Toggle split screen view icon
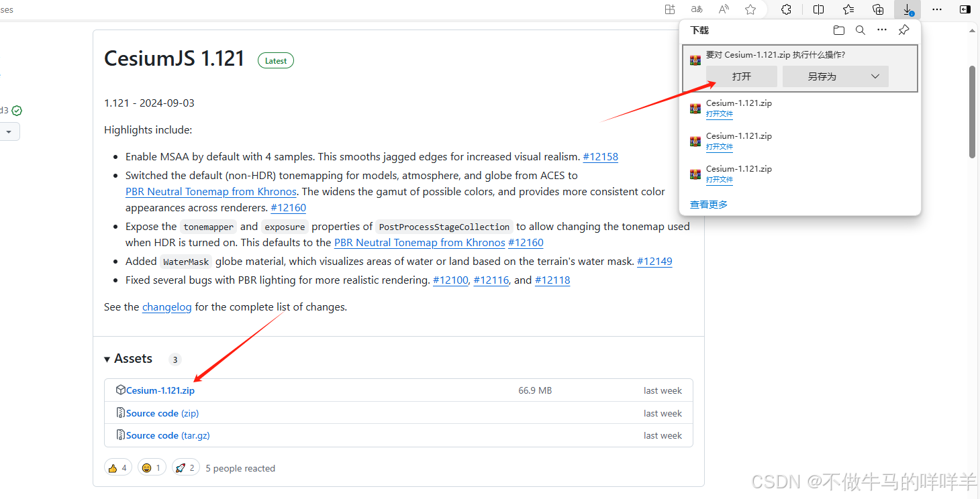 tap(818, 9)
